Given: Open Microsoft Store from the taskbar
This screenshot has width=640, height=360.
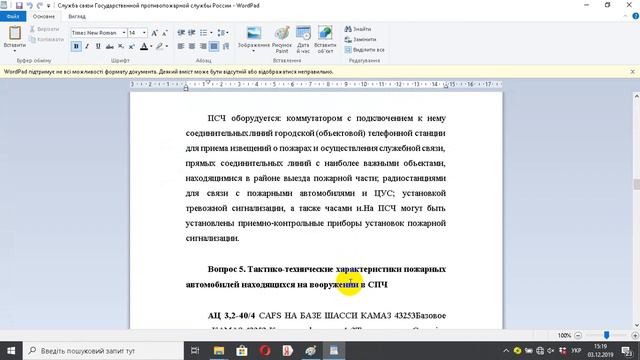Looking at the screenshot, I should 242,351.
